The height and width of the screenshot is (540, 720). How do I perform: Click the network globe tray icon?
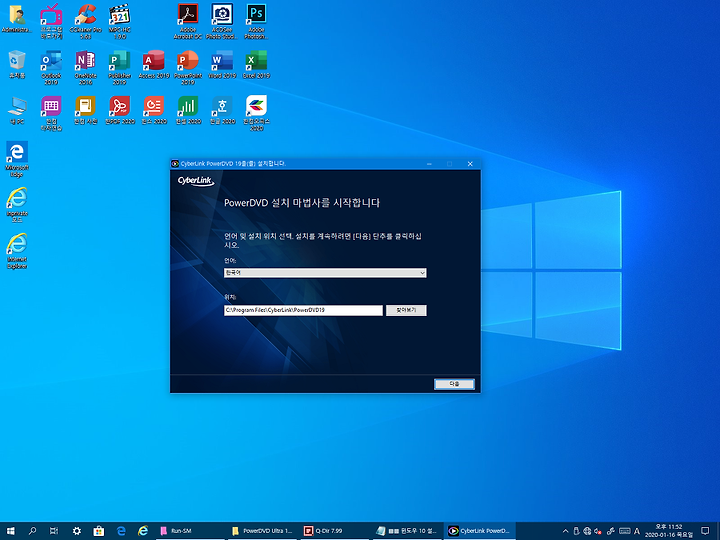(x=587, y=531)
